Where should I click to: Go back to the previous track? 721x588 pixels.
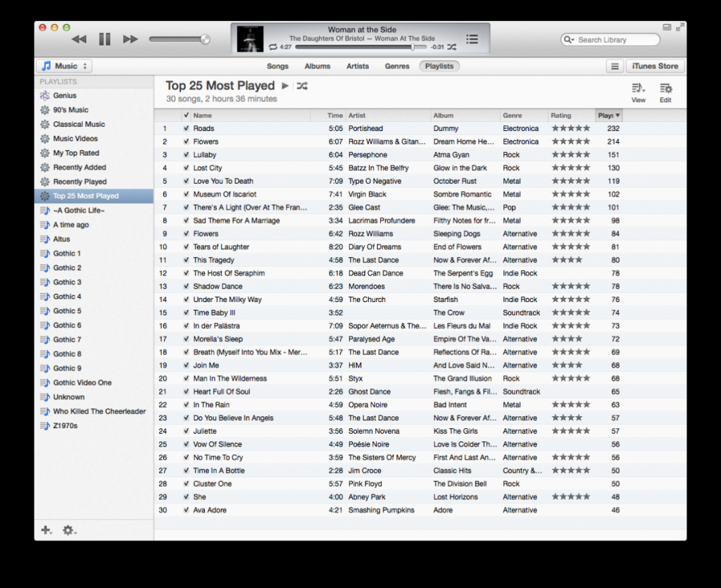click(x=79, y=39)
